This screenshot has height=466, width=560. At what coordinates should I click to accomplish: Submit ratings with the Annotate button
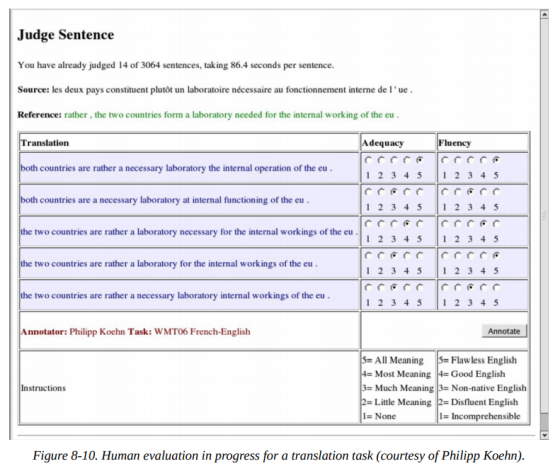(504, 331)
